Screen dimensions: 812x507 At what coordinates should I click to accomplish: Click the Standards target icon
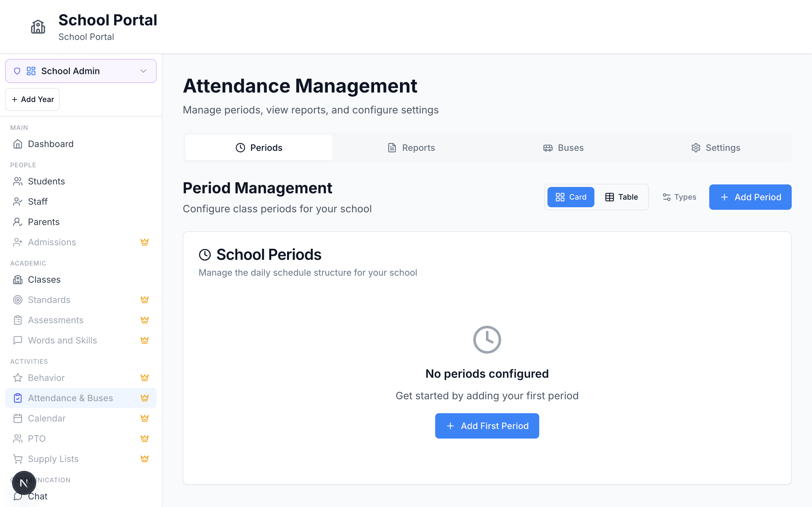point(18,300)
